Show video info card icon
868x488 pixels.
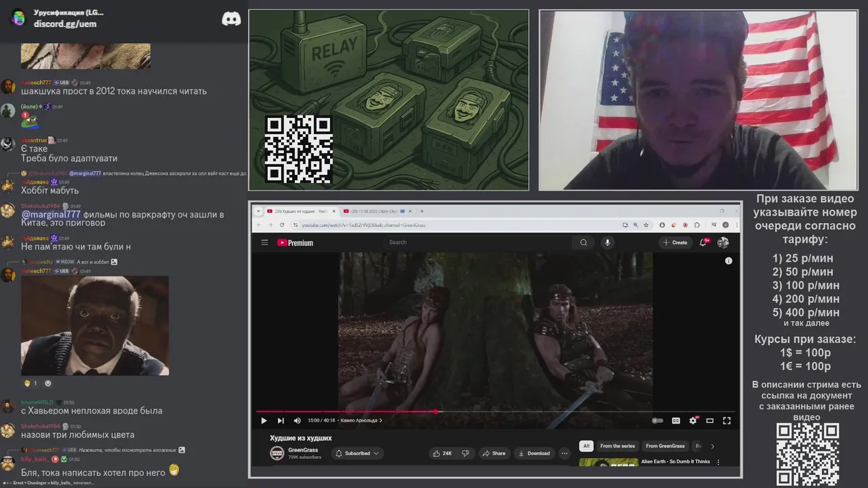coord(728,261)
